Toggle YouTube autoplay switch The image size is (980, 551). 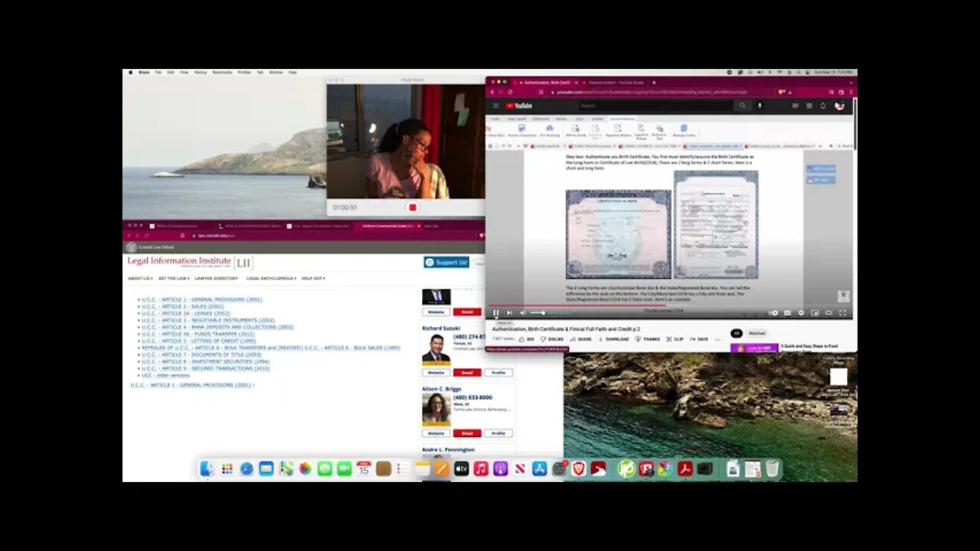click(x=773, y=312)
